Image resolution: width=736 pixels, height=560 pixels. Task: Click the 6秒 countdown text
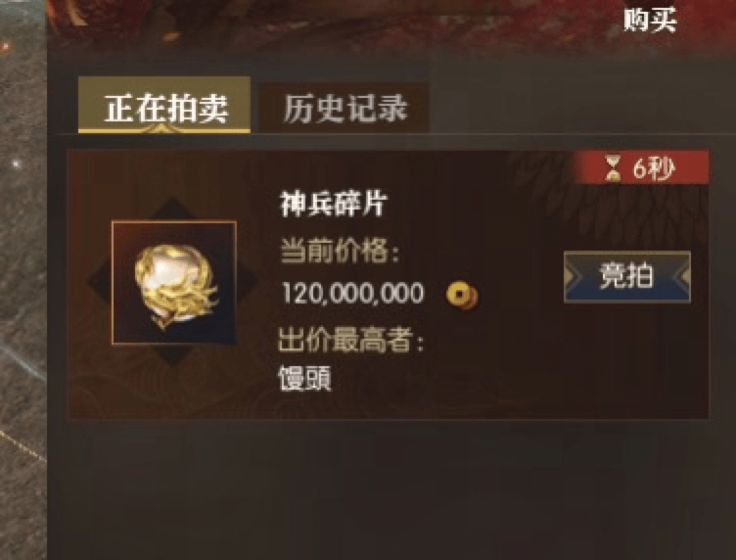coord(654,168)
